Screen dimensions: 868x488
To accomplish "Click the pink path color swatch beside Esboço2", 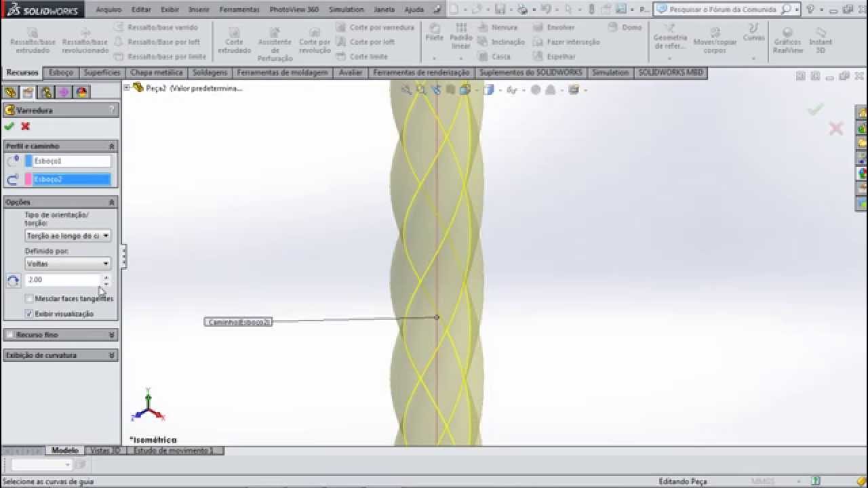I will click(x=28, y=180).
